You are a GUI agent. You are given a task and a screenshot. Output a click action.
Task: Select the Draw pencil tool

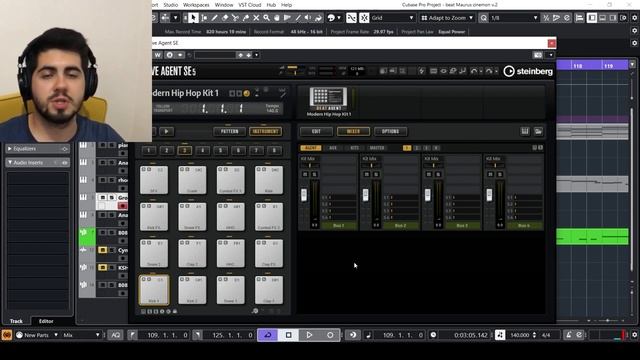(x=214, y=18)
